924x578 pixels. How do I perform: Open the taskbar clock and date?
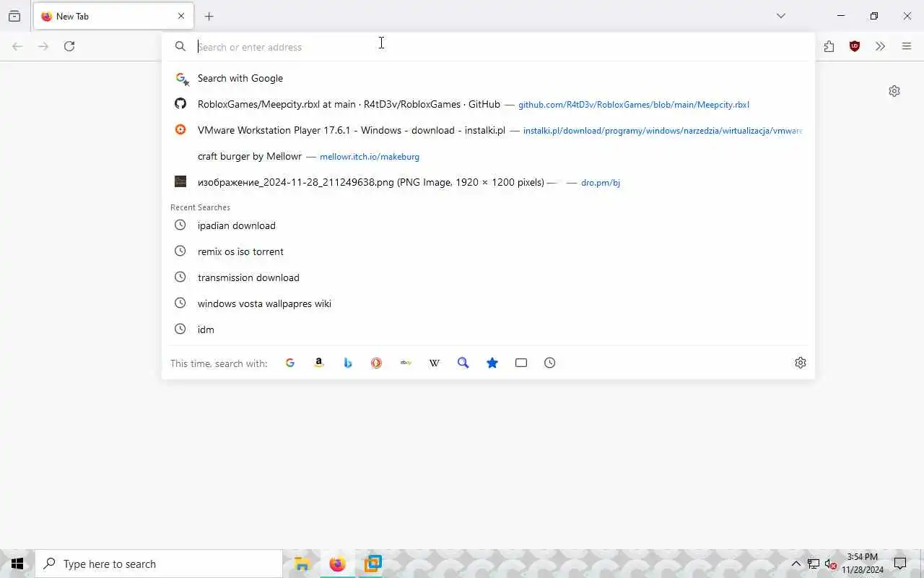(863, 564)
